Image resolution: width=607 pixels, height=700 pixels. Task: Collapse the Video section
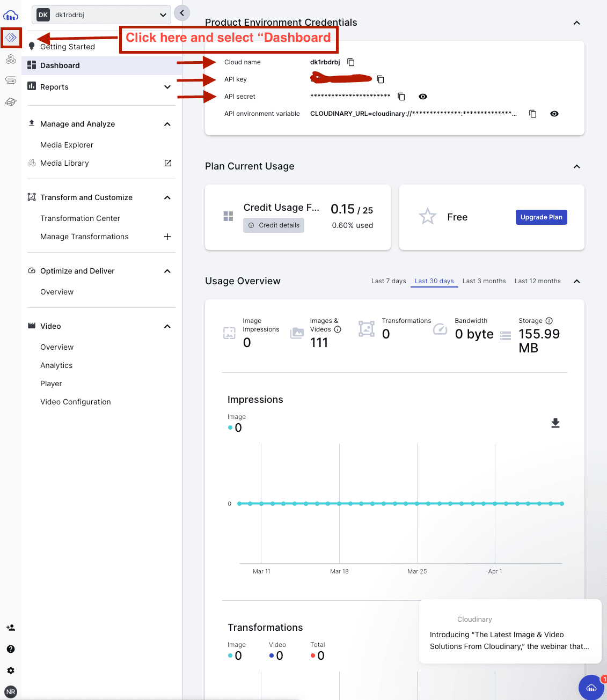[167, 326]
